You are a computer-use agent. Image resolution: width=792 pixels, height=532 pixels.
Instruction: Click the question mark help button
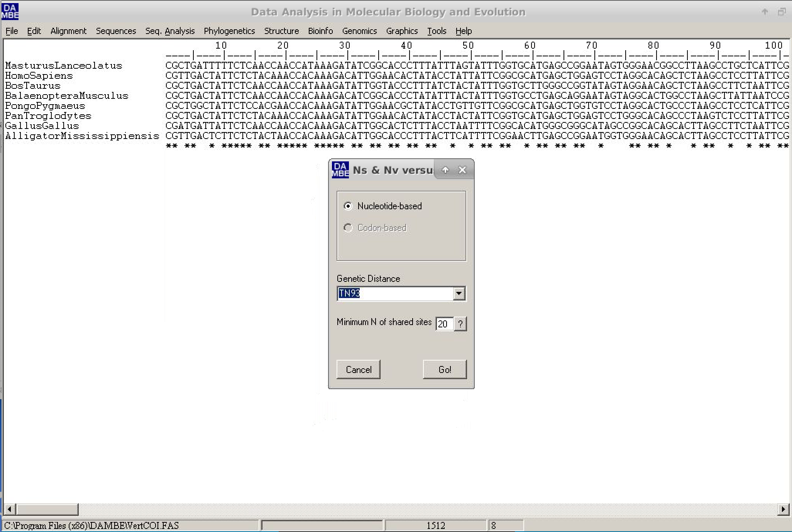tap(460, 324)
